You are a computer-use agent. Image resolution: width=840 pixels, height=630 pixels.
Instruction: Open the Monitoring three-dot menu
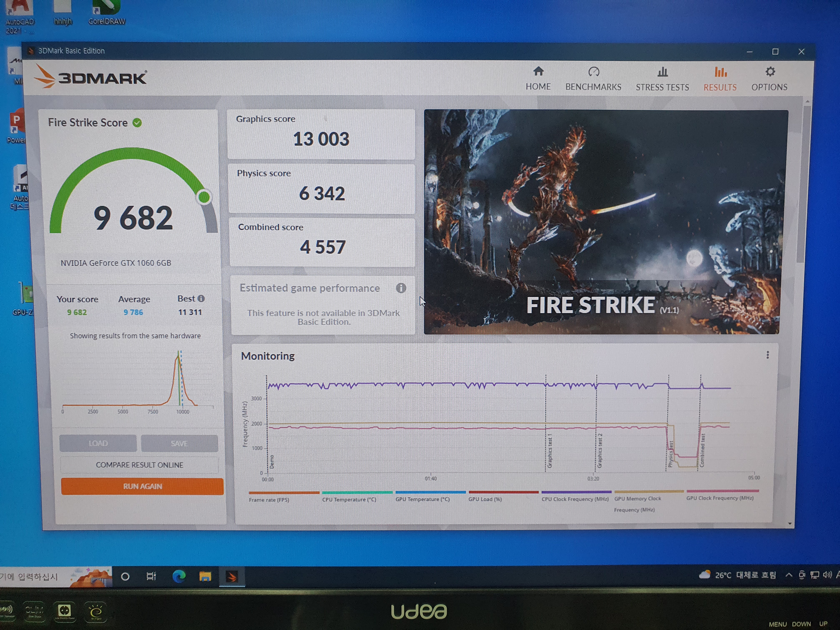[x=767, y=355]
